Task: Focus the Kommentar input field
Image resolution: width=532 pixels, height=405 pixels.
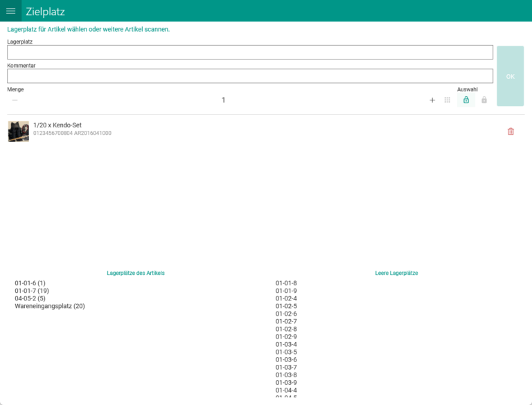Action: click(249, 76)
